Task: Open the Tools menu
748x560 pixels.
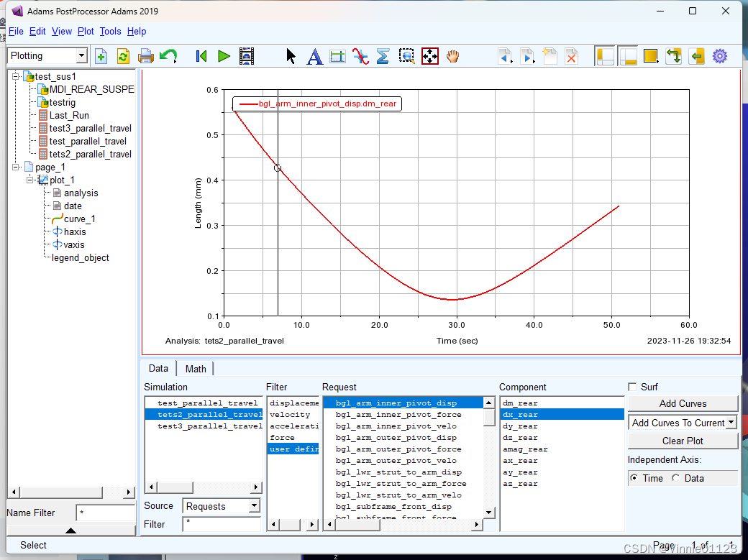Action: [x=110, y=32]
